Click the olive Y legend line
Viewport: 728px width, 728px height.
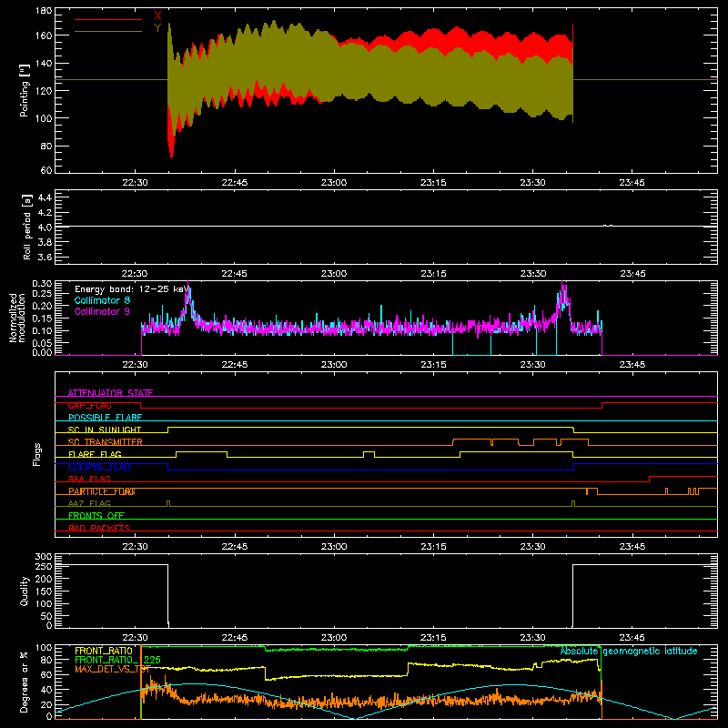[108, 31]
